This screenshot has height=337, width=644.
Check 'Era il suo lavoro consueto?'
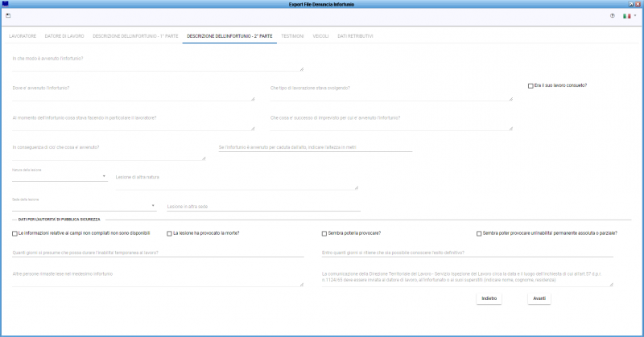(x=530, y=86)
